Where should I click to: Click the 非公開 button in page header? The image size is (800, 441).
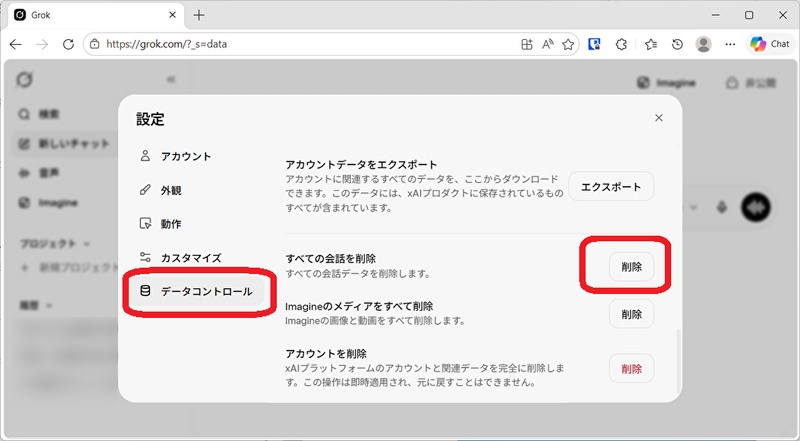pyautogui.click(x=751, y=83)
